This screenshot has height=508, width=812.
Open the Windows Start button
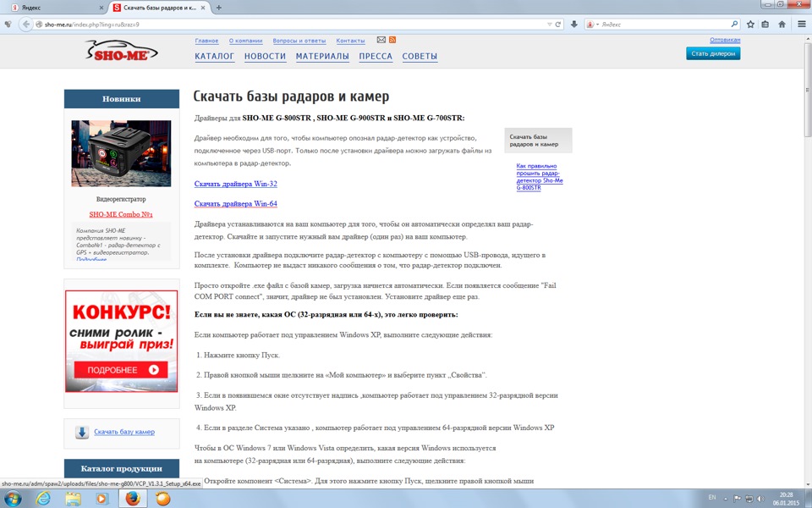pyautogui.click(x=13, y=499)
